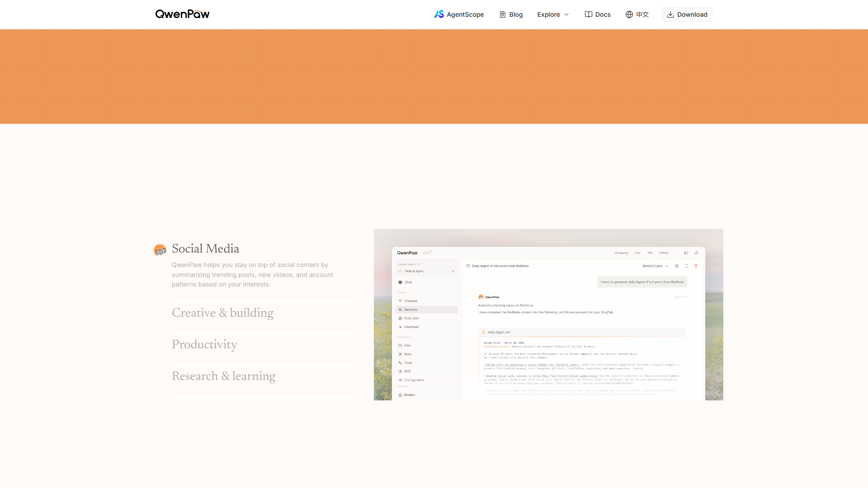868x488 pixels.
Task: Open the Blog page icon link
Action: coord(511,14)
